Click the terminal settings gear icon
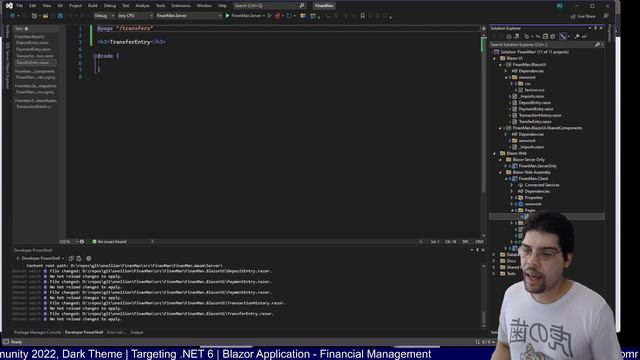 tap(89, 258)
